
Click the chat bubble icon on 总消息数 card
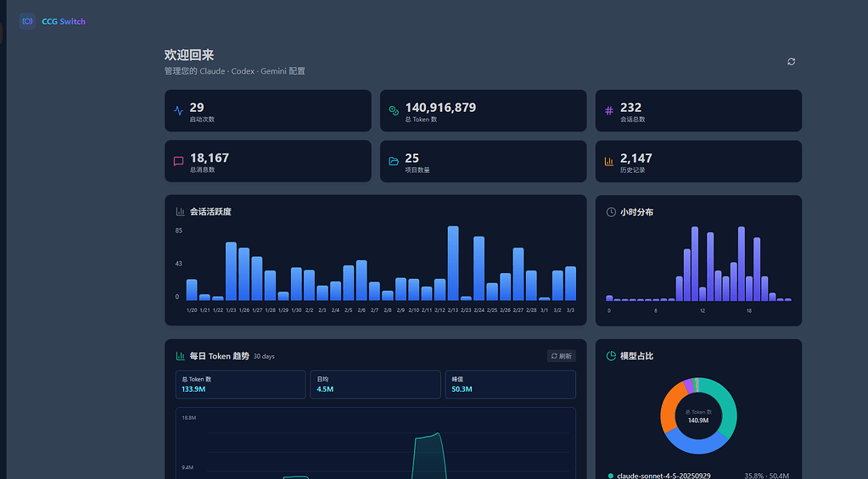click(x=178, y=162)
